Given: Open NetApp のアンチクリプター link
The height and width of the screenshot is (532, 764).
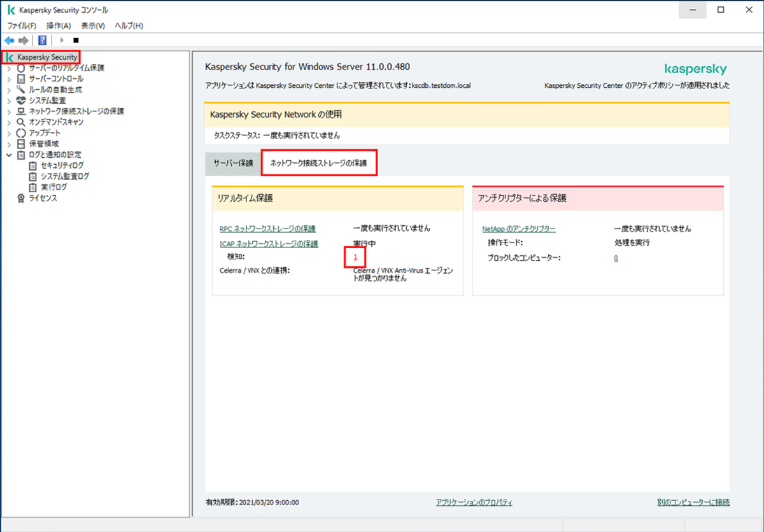Looking at the screenshot, I should [519, 228].
